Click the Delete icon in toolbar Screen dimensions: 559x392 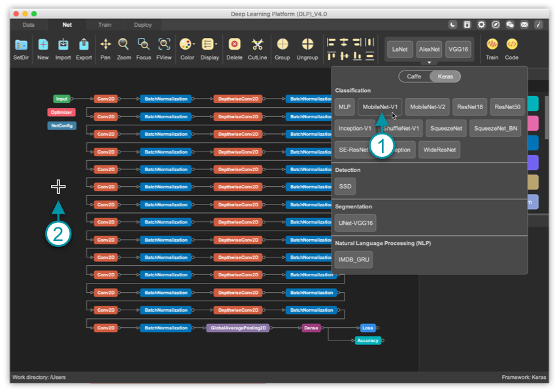coord(234,45)
